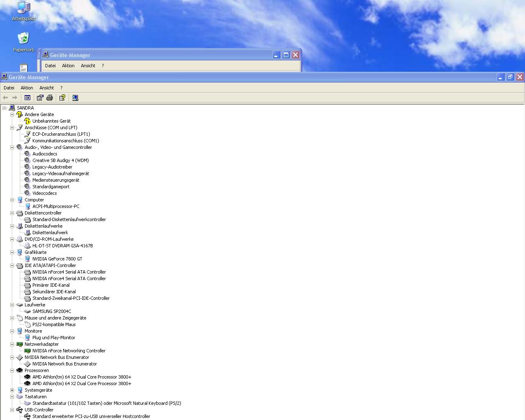Select Standard-Diskettenlaufwerkcontroller entry
This screenshot has height=420, width=525.
coord(69,219)
